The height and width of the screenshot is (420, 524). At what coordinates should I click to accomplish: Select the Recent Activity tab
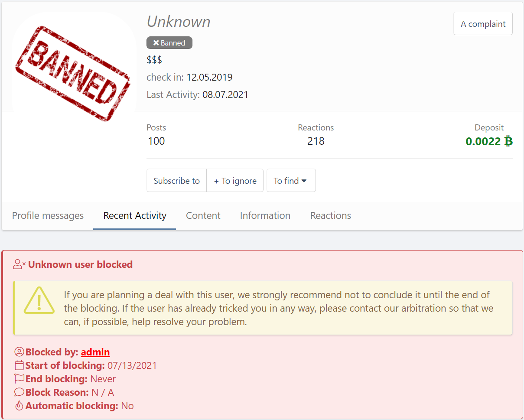pyautogui.click(x=134, y=215)
